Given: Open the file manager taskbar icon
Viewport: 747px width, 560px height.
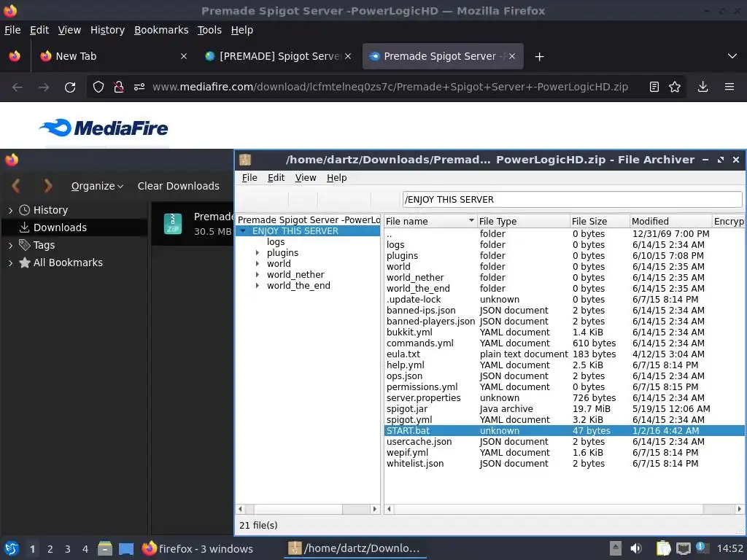Looking at the screenshot, I should point(105,548).
